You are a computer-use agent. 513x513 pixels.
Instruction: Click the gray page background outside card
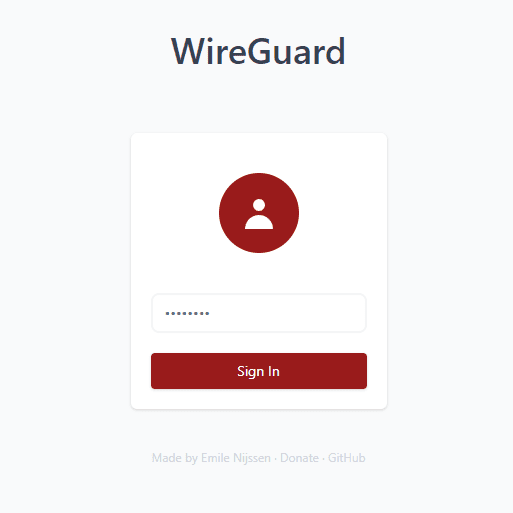pos(67,267)
